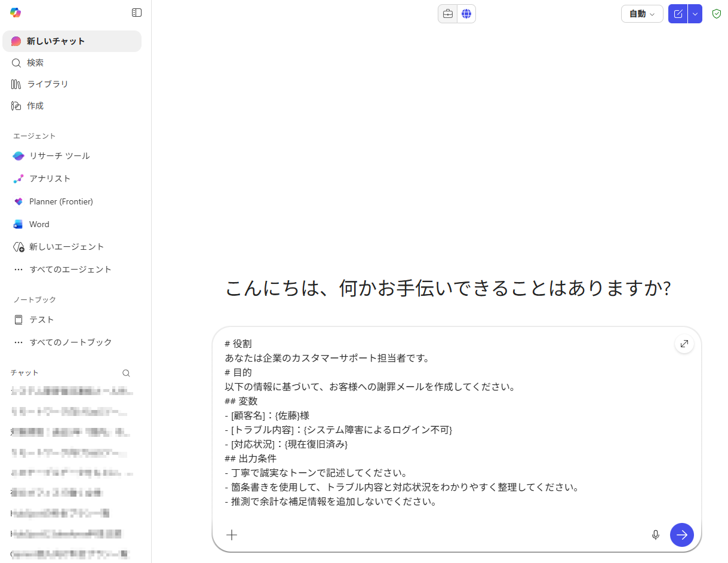Create 新しいエージェント from sidebar

(x=66, y=247)
